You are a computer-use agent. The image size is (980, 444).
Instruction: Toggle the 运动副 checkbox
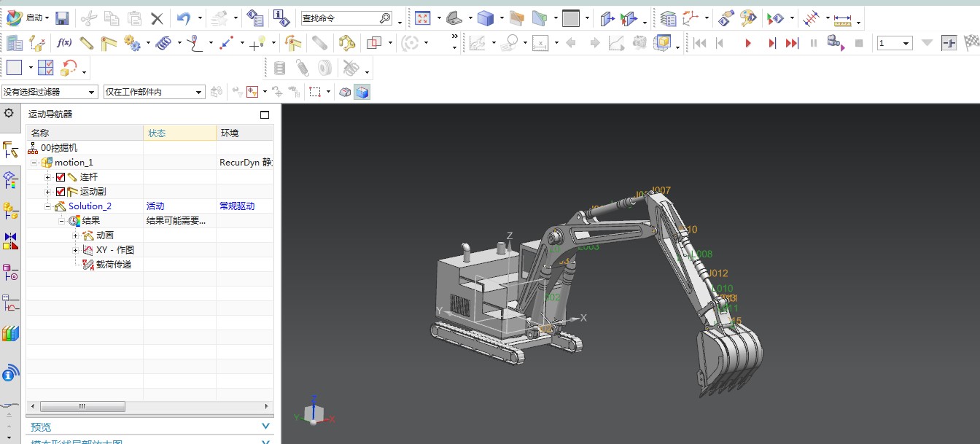(x=61, y=192)
